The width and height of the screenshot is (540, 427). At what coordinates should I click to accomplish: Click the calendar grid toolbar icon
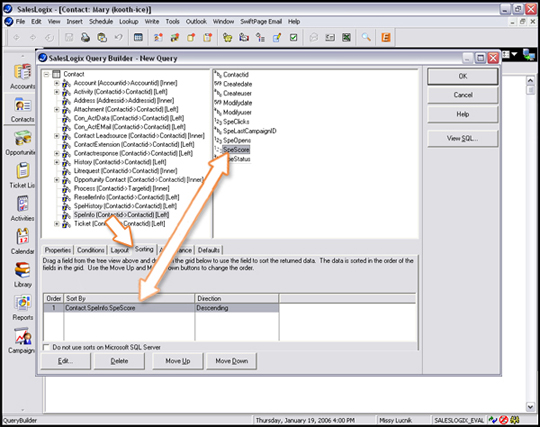tap(138, 37)
